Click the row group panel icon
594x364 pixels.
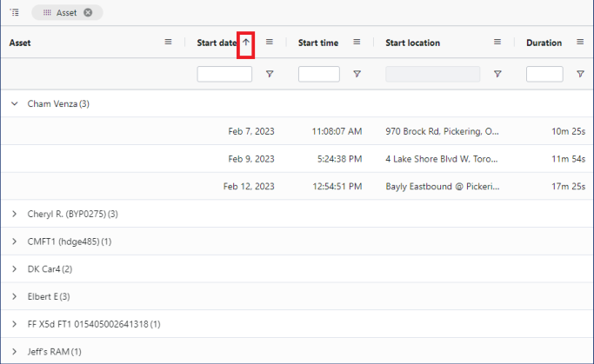click(x=15, y=12)
